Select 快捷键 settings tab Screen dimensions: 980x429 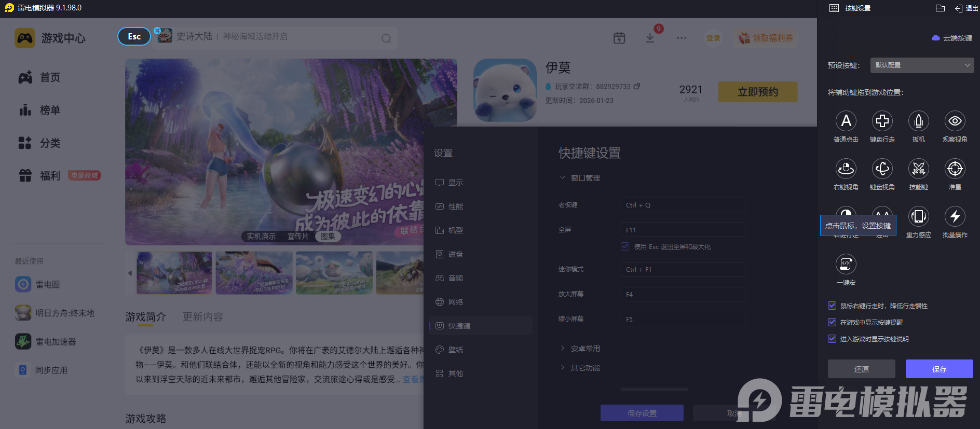(481, 326)
